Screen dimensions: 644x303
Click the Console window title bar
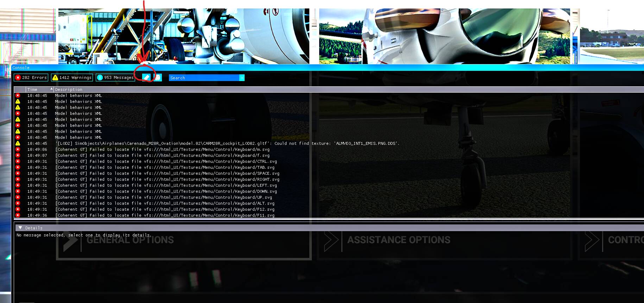pyautogui.click(x=327, y=68)
